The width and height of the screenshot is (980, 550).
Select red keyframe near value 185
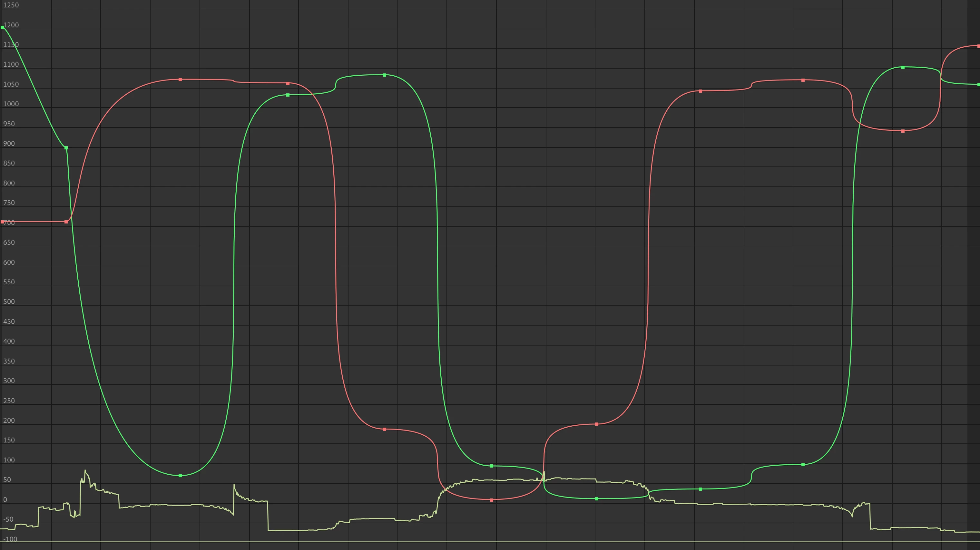pyautogui.click(x=385, y=429)
